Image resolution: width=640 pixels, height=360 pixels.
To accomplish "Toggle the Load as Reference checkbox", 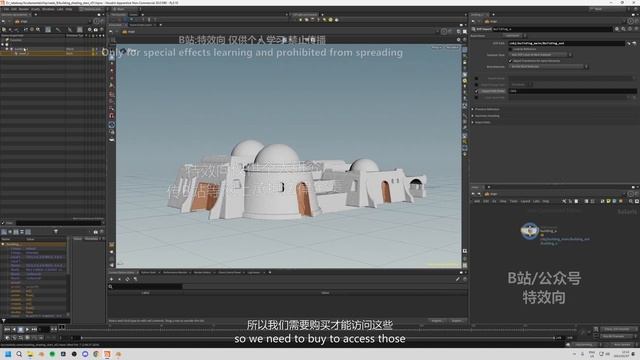I will click(x=510, y=49).
